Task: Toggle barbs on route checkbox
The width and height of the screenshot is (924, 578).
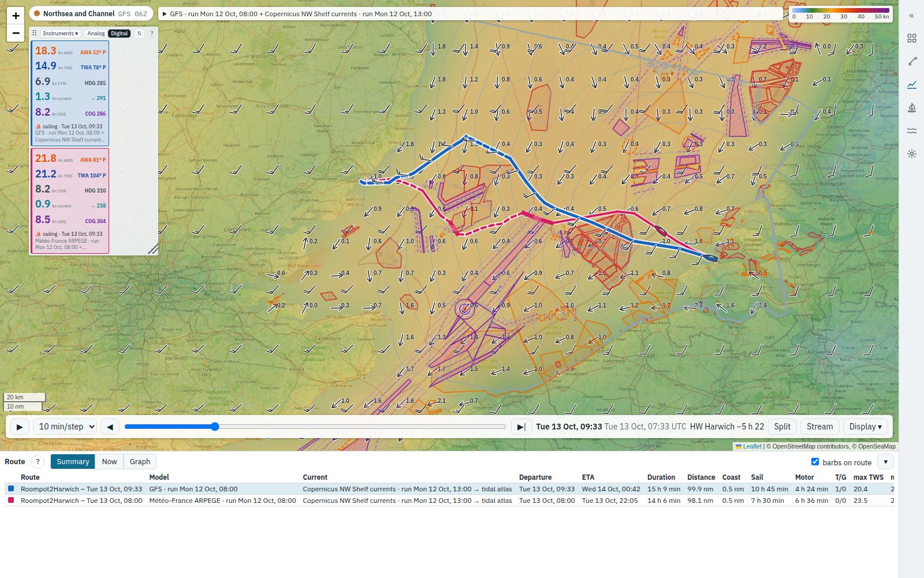Action: pyautogui.click(x=815, y=461)
